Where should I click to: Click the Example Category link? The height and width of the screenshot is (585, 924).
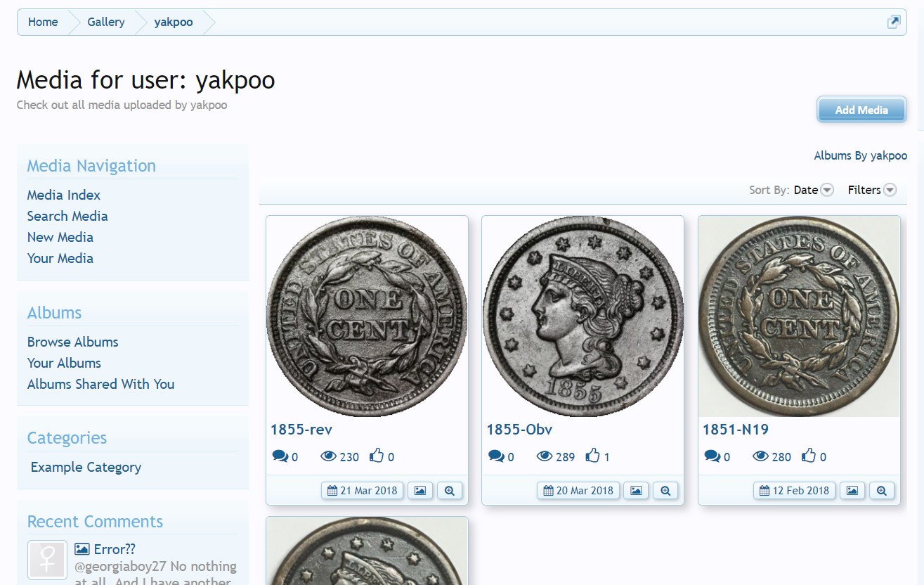click(86, 467)
